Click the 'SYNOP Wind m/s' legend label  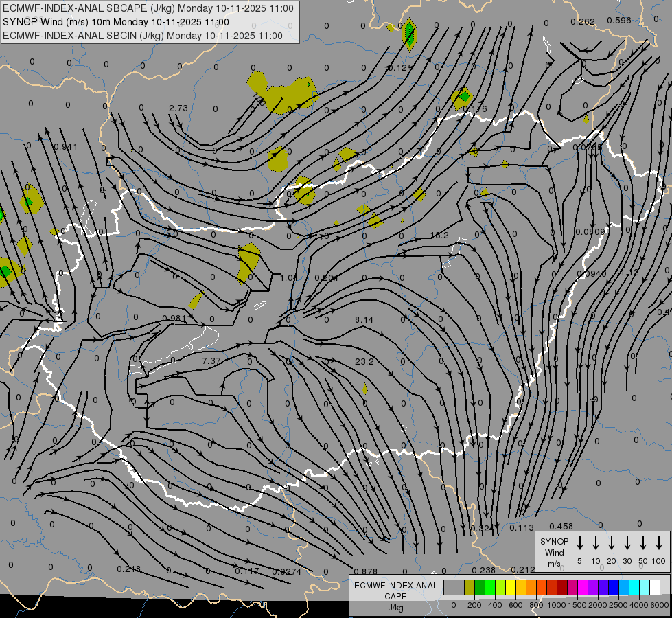(x=554, y=552)
